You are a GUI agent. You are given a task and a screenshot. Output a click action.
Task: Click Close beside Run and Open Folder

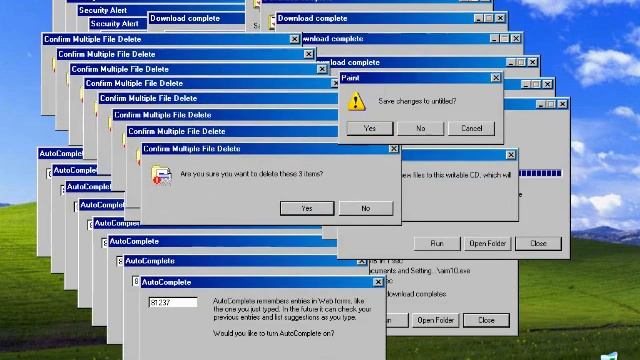(x=538, y=243)
